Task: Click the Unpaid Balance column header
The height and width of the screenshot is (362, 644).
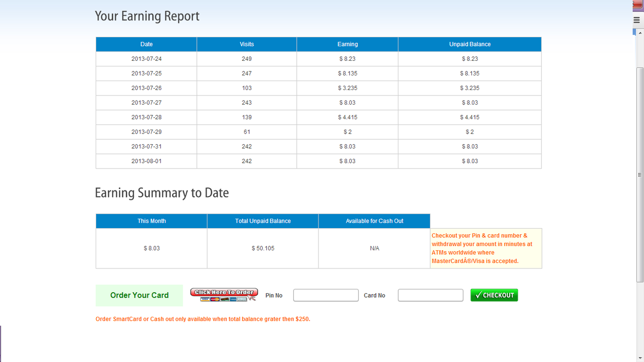Action: click(470, 44)
